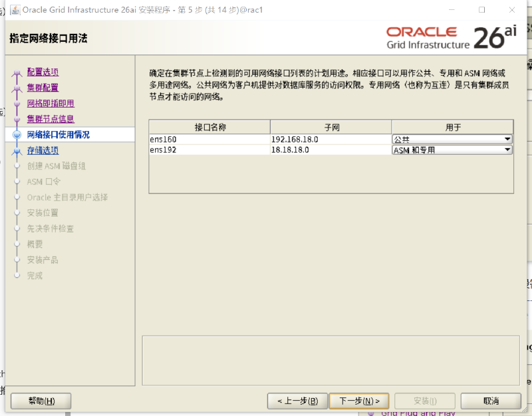Click the 概要 step
Screen dimensions: 532x416
tap(35, 244)
